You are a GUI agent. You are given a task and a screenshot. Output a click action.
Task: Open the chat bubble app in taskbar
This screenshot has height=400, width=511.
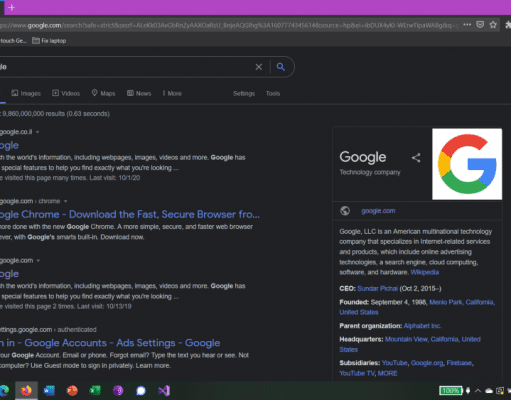pyautogui.click(x=141, y=390)
